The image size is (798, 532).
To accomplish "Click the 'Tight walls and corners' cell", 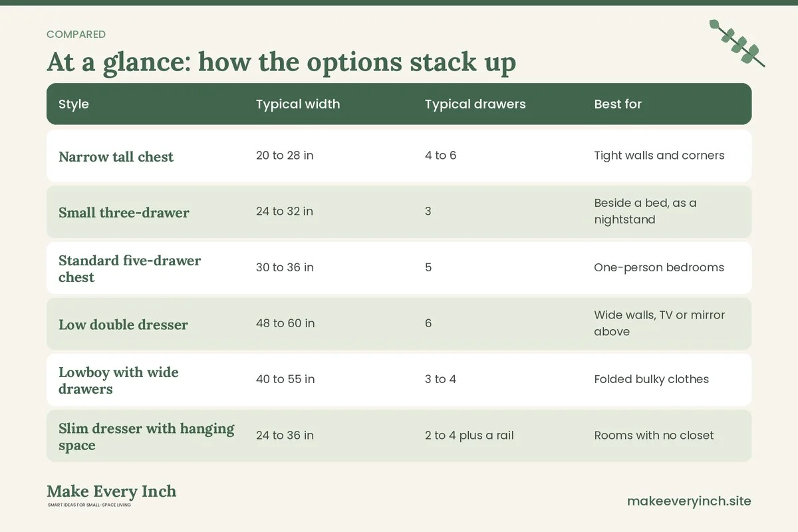I will pos(659,156).
